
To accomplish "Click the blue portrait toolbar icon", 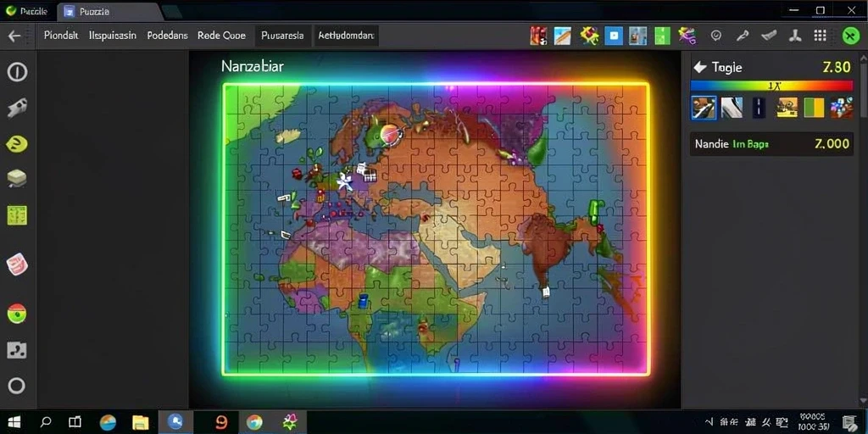I will point(638,36).
